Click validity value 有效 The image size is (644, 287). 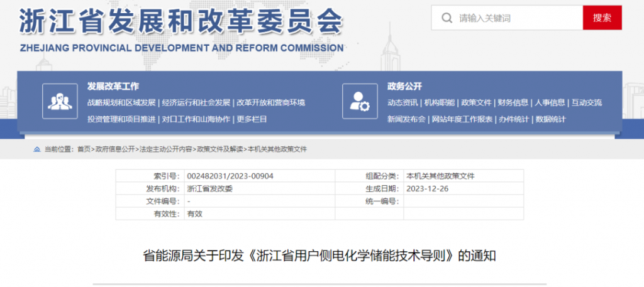click(x=195, y=214)
